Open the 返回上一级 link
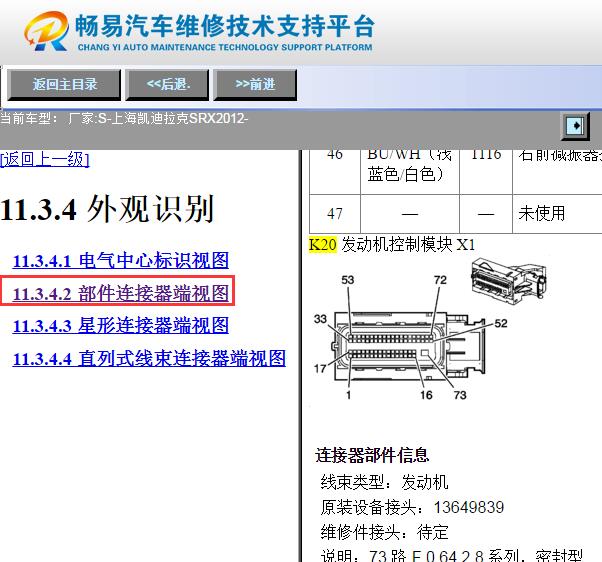 [x=45, y=159]
